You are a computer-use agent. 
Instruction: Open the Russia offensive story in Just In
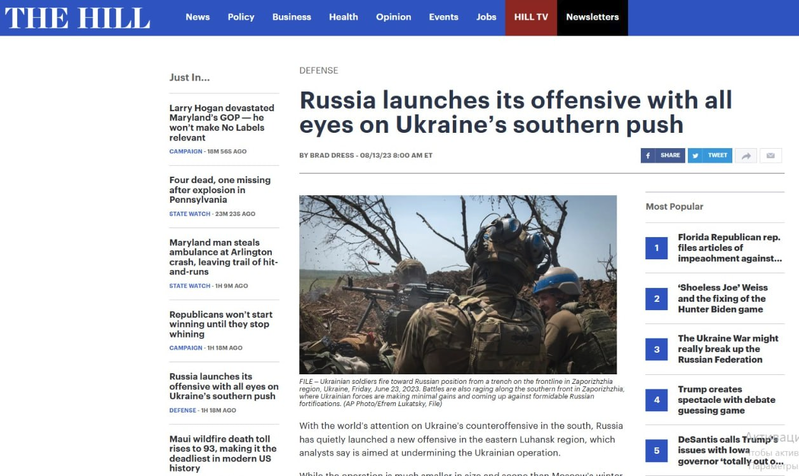(x=224, y=386)
